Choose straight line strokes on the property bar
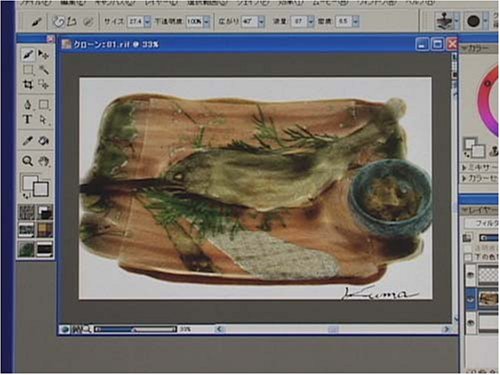The image size is (500, 375). [x=72, y=22]
